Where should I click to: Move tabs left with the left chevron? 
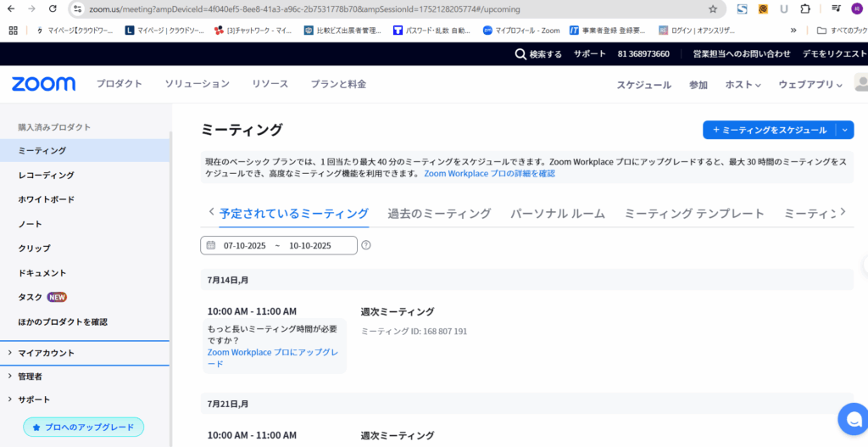click(x=211, y=211)
